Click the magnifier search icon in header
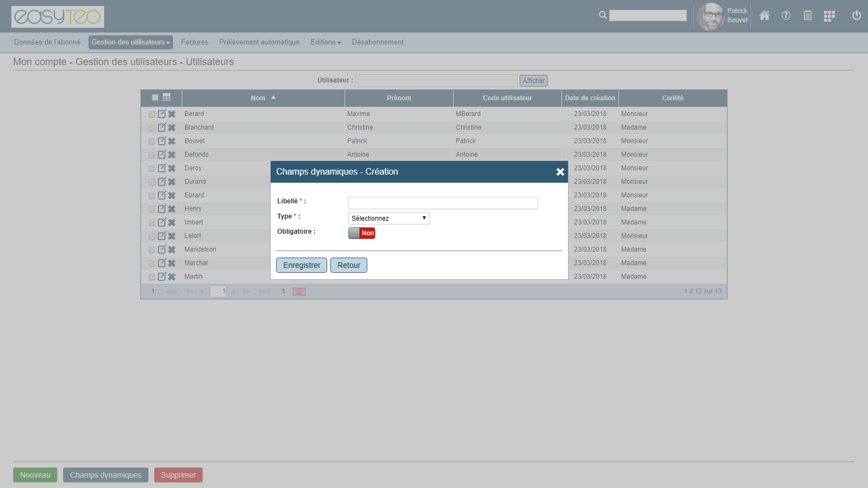The image size is (868, 488). (x=603, y=15)
